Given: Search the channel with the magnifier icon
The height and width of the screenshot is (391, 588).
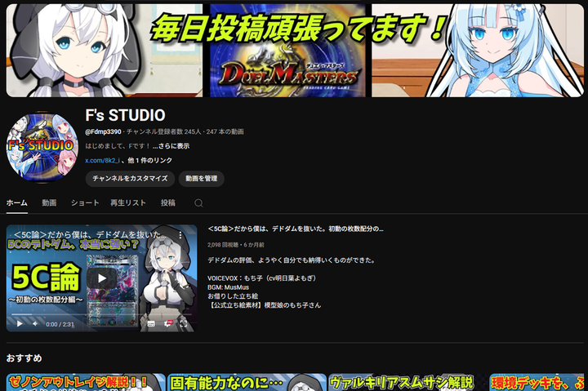Looking at the screenshot, I should click(198, 202).
